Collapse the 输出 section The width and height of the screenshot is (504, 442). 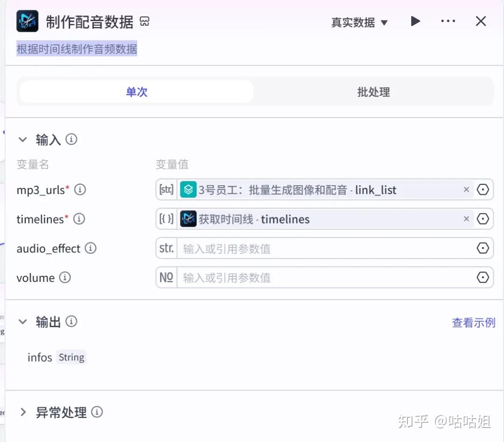click(x=22, y=322)
